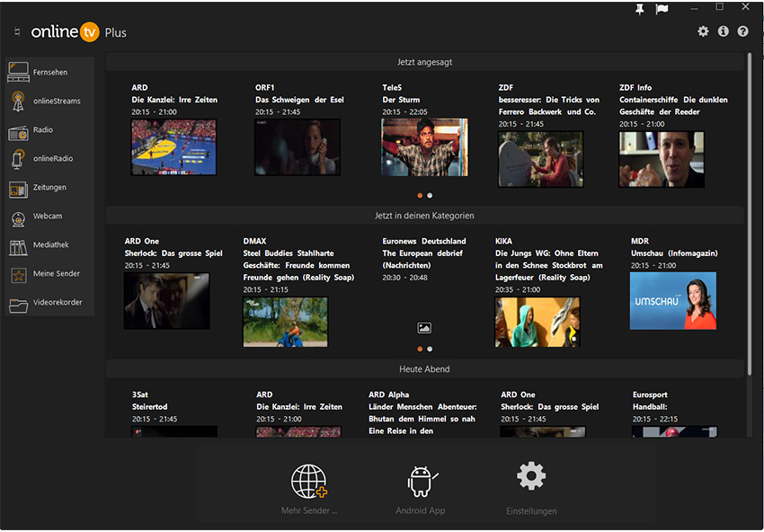The height and width of the screenshot is (532, 764).
Task: Click MDR channel name
Action: [x=640, y=241]
